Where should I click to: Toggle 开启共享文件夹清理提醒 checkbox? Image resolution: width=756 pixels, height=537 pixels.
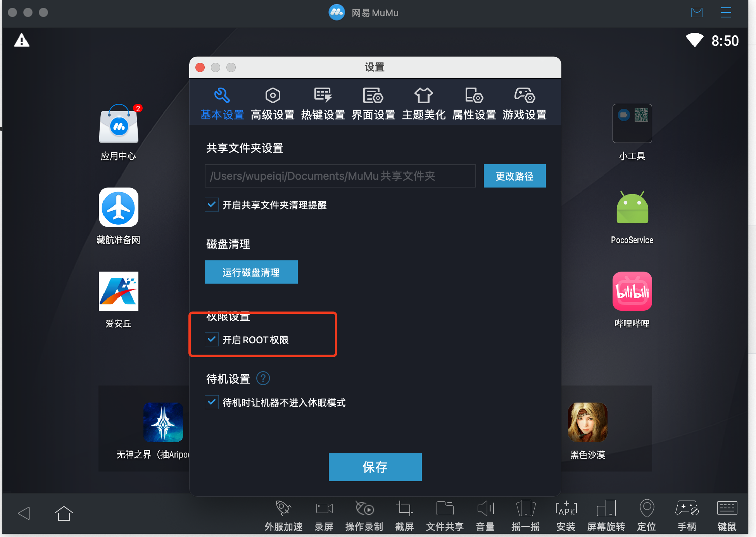(x=212, y=205)
